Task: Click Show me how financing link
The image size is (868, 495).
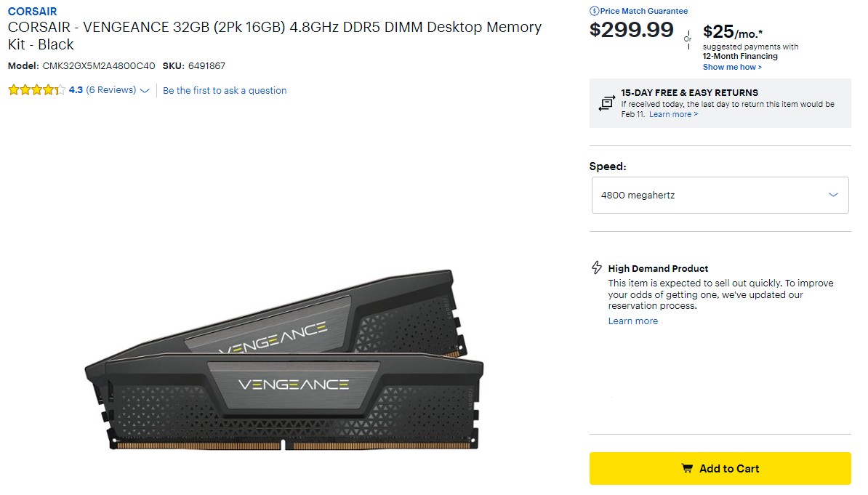Action: [732, 67]
